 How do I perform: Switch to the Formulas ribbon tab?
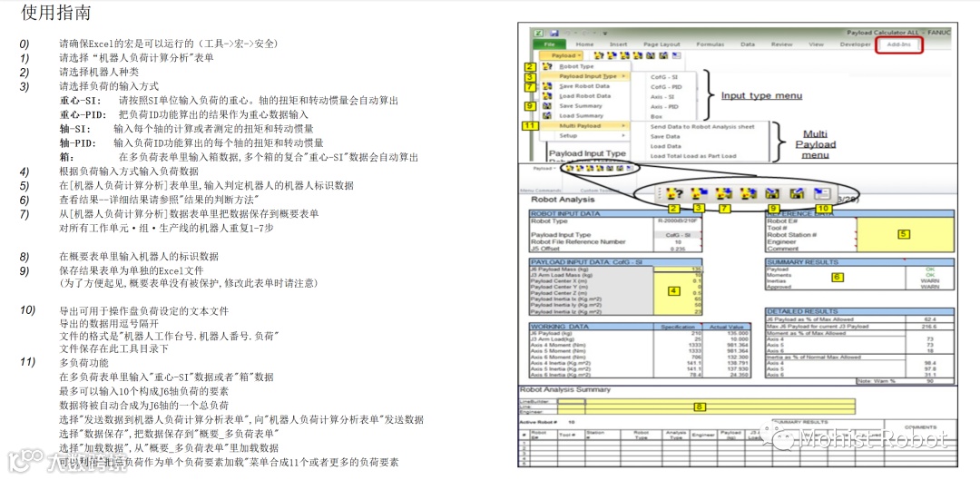[x=710, y=45]
